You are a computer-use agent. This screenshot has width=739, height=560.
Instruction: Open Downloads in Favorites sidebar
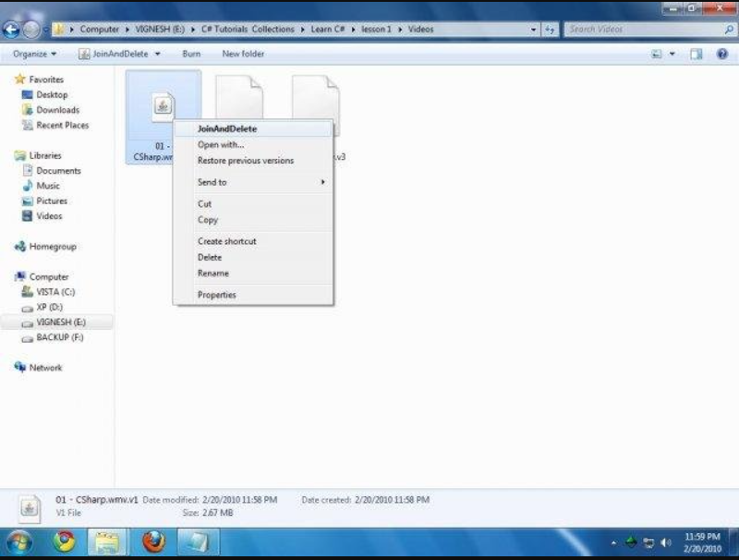tap(57, 110)
